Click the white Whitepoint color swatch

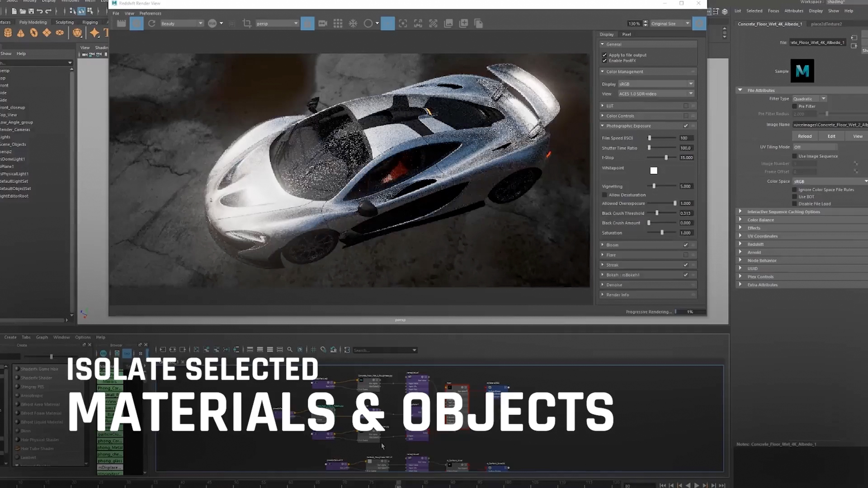[x=654, y=171]
